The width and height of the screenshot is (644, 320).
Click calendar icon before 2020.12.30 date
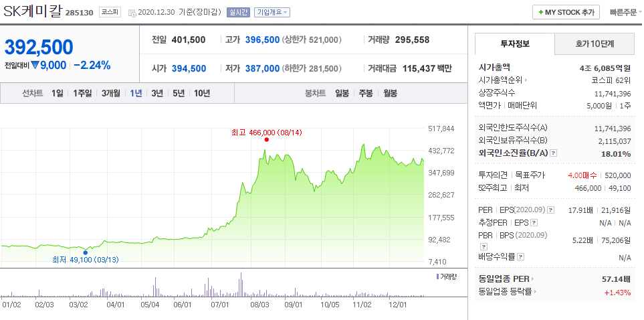(132, 13)
